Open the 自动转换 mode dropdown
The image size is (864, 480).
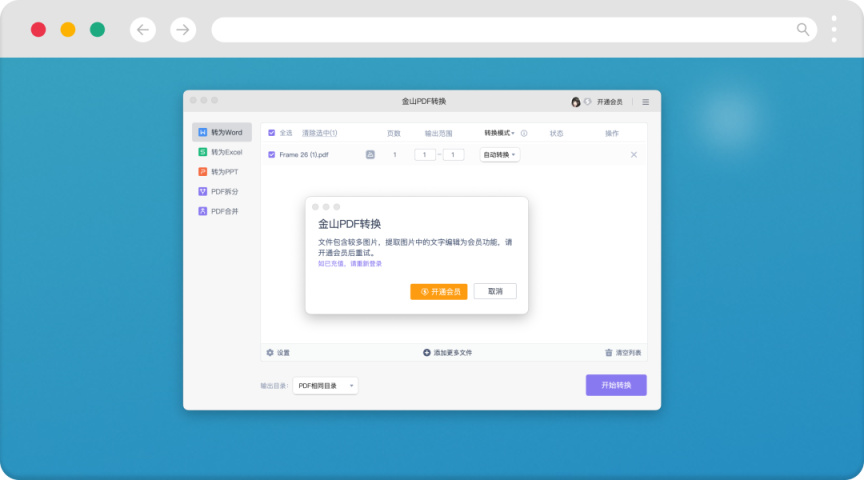[500, 155]
